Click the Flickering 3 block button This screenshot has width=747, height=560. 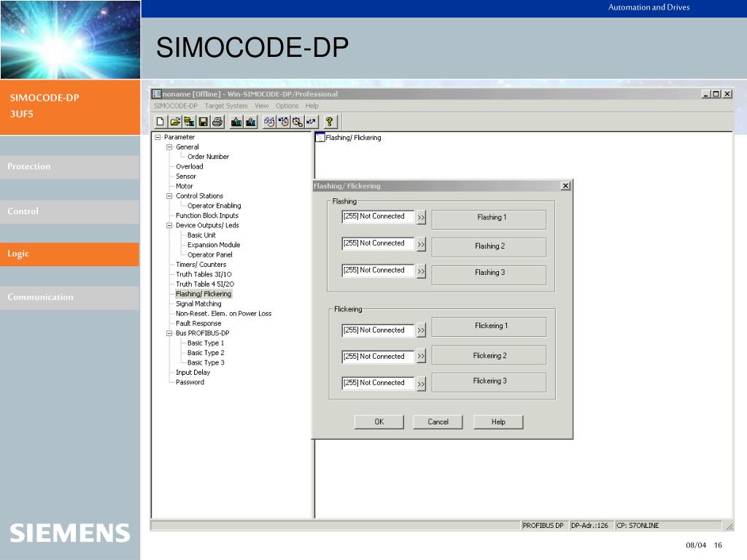point(489,382)
